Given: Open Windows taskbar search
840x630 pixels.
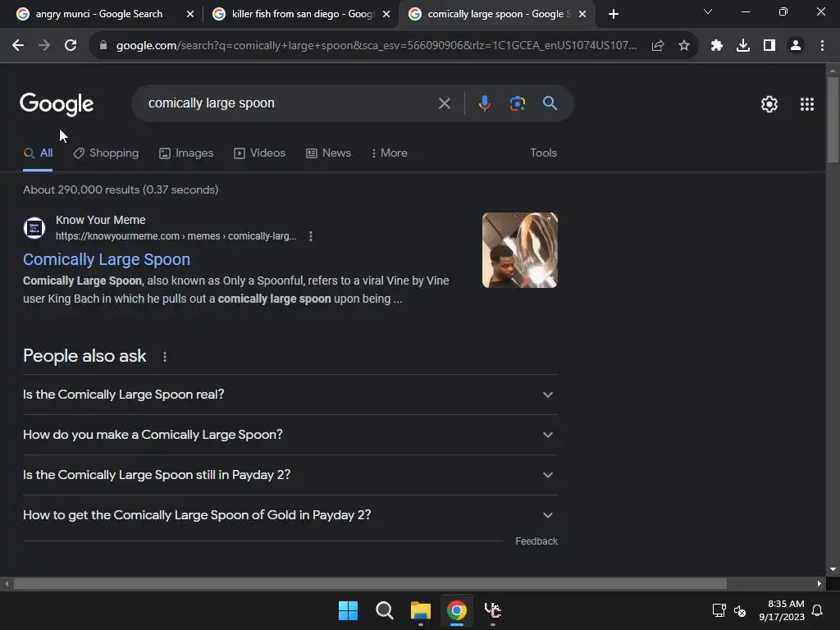Looking at the screenshot, I should point(384,610).
